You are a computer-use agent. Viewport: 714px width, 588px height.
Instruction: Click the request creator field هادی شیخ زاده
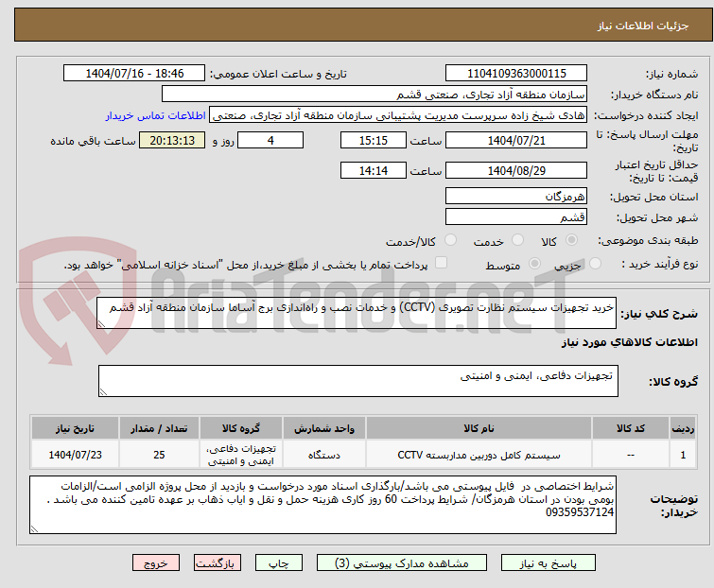398,115
